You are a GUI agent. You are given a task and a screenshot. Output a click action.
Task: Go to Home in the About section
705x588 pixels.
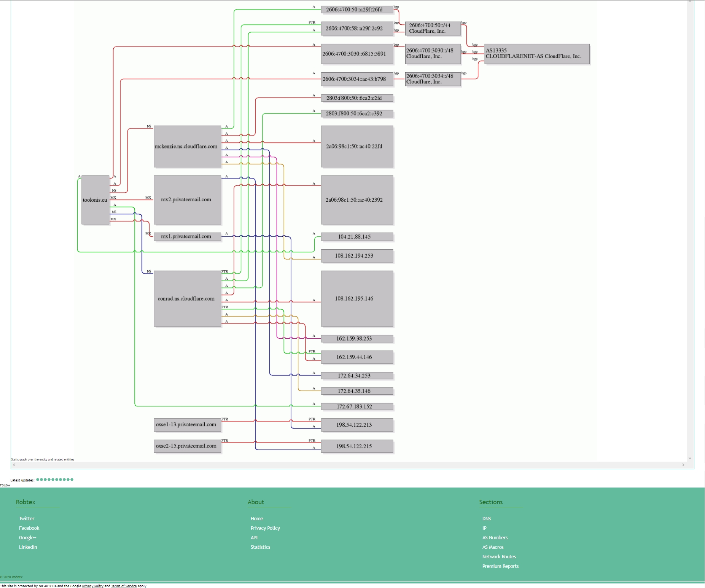[x=257, y=518]
